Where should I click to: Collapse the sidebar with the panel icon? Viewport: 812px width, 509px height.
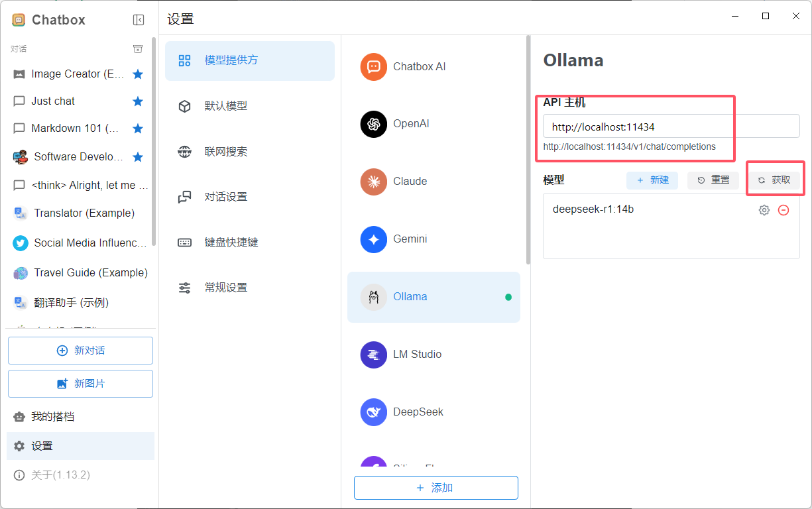pos(139,20)
